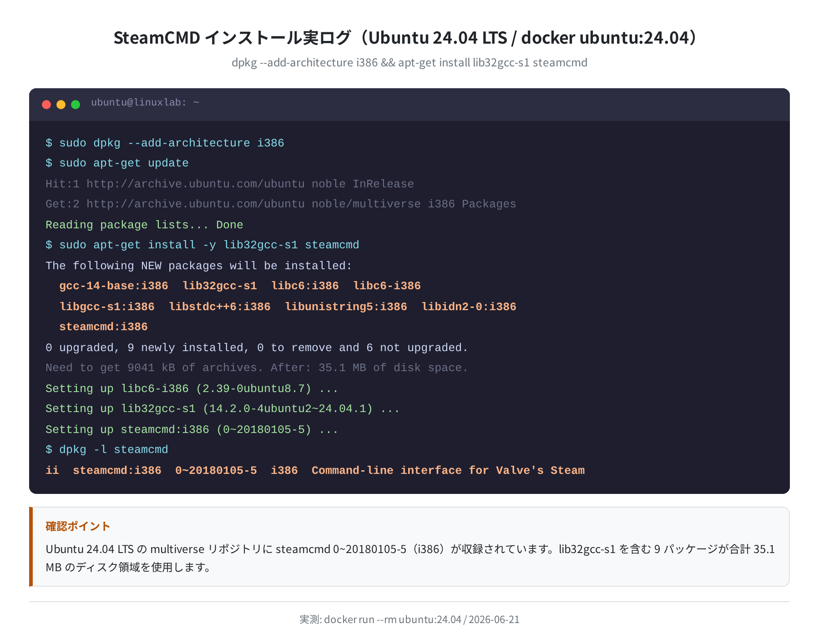Click 'The following NEW packages will be installed:'
The width and height of the screenshot is (819, 644).
tap(199, 266)
